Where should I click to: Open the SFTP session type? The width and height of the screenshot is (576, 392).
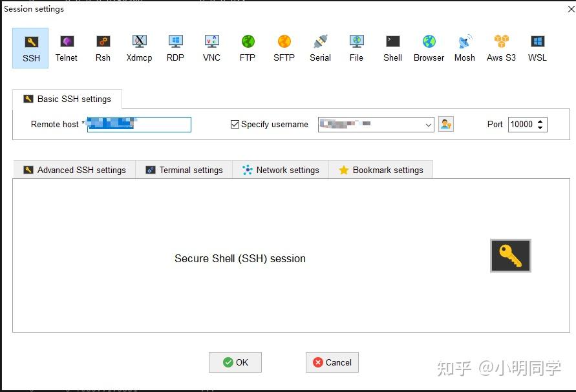tap(284, 46)
